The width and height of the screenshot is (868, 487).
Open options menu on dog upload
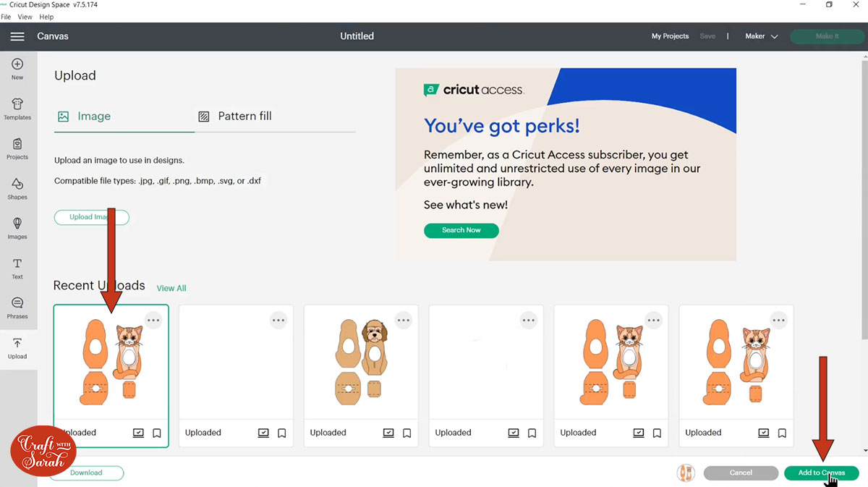[x=403, y=320]
